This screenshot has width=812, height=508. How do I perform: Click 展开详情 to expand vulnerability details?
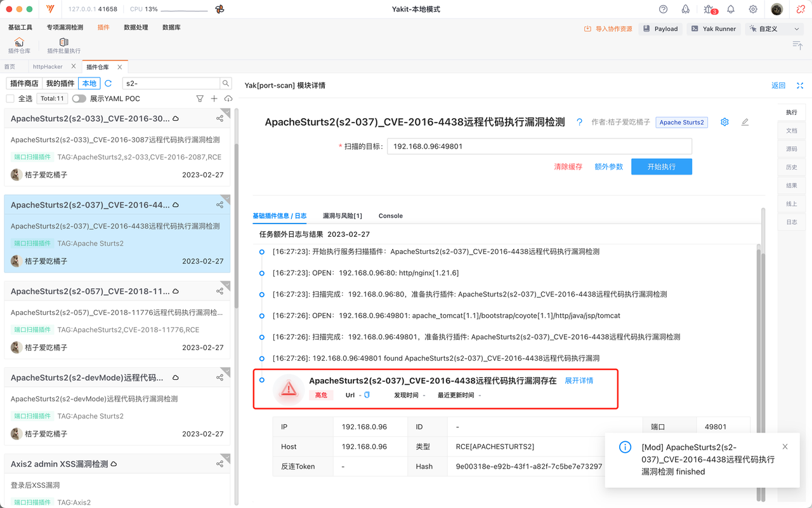[x=579, y=380]
